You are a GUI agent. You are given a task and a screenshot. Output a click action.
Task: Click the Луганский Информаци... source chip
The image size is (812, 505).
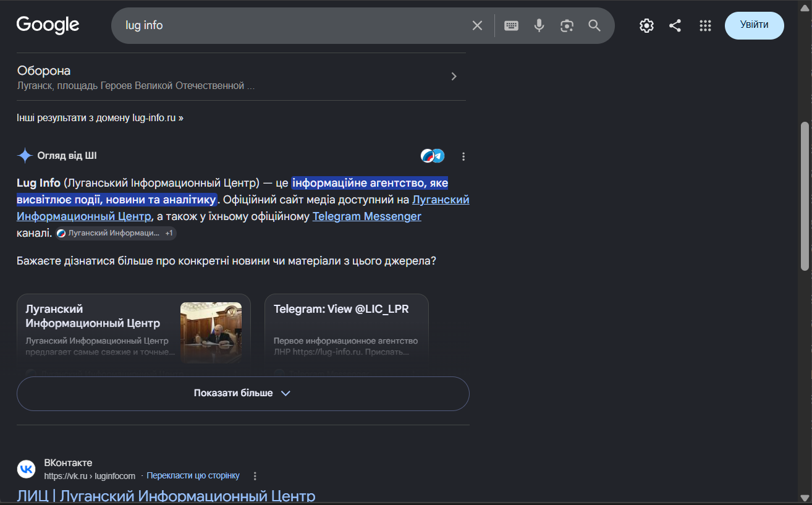tap(116, 233)
